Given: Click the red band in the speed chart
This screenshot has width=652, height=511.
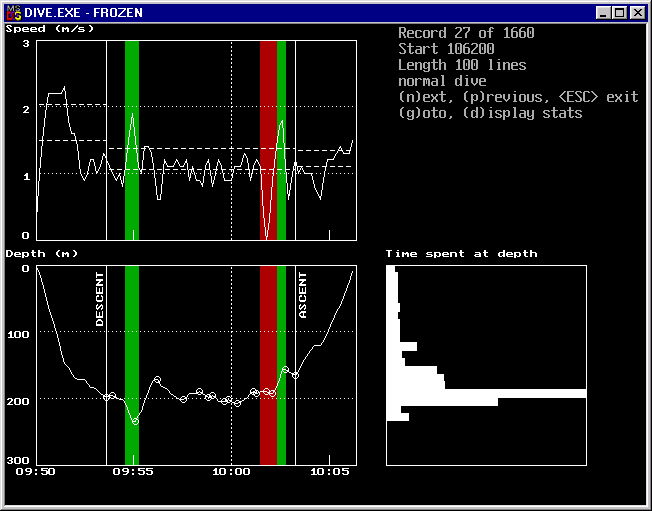Looking at the screenshot, I should (x=268, y=140).
